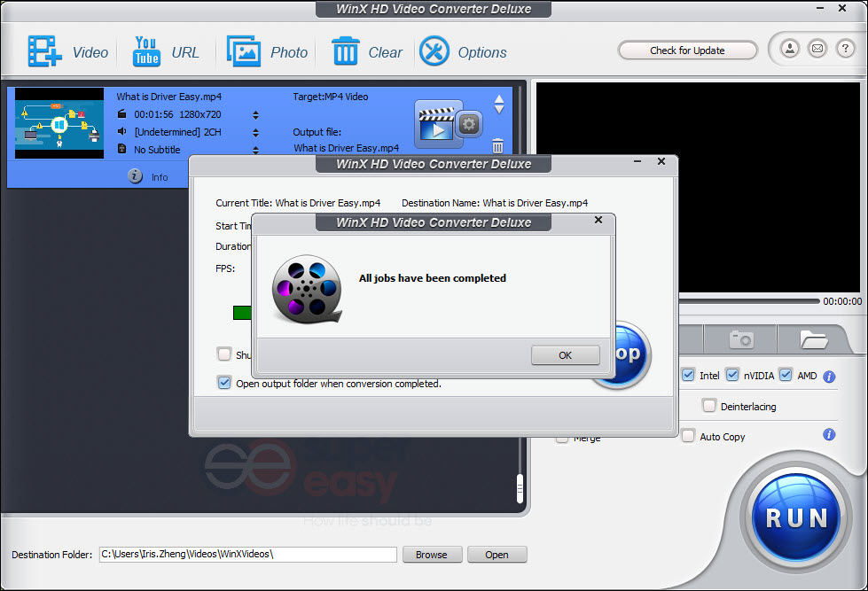Toggle the Shut down computer checkbox
The width and height of the screenshot is (868, 591).
pos(224,354)
